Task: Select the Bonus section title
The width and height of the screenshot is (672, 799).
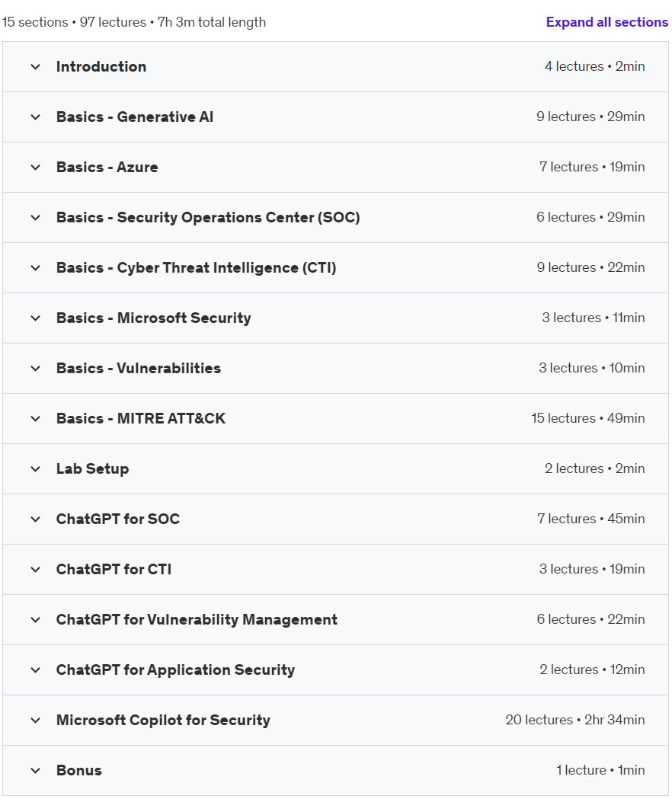Action: coord(79,771)
